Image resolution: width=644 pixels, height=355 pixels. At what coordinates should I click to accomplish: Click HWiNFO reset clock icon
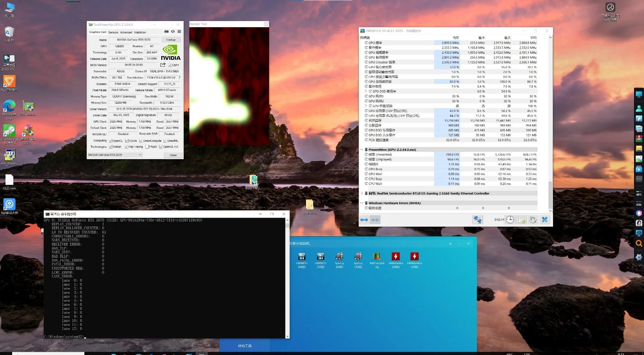[510, 220]
